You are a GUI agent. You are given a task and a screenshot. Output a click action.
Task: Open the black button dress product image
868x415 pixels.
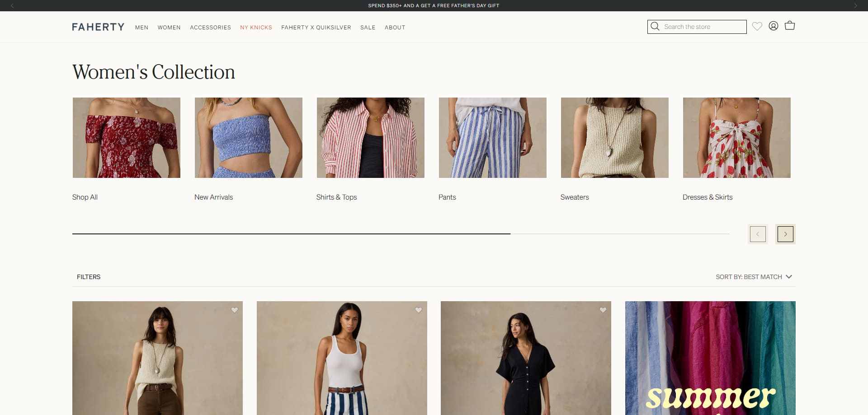(x=526, y=358)
